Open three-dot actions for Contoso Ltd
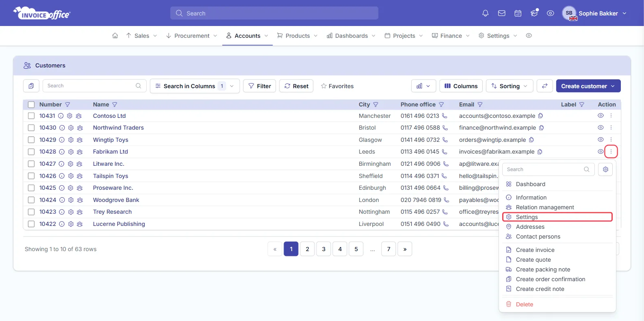This screenshot has height=321, width=644. [x=611, y=116]
